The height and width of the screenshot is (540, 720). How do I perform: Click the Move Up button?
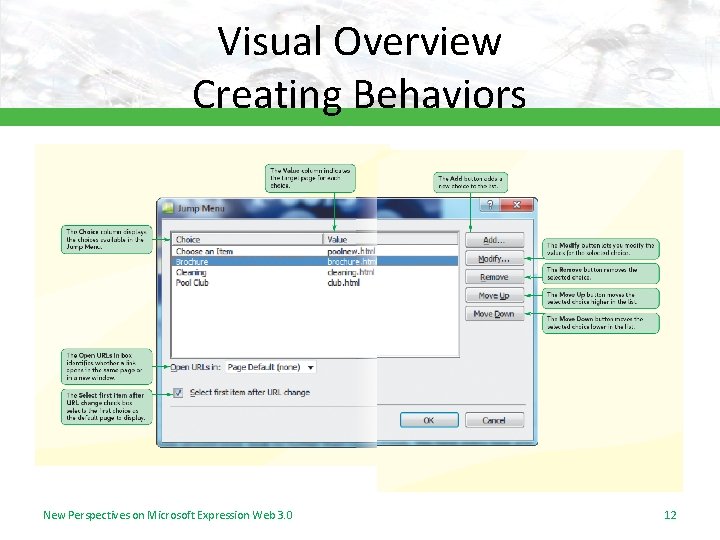click(x=495, y=296)
